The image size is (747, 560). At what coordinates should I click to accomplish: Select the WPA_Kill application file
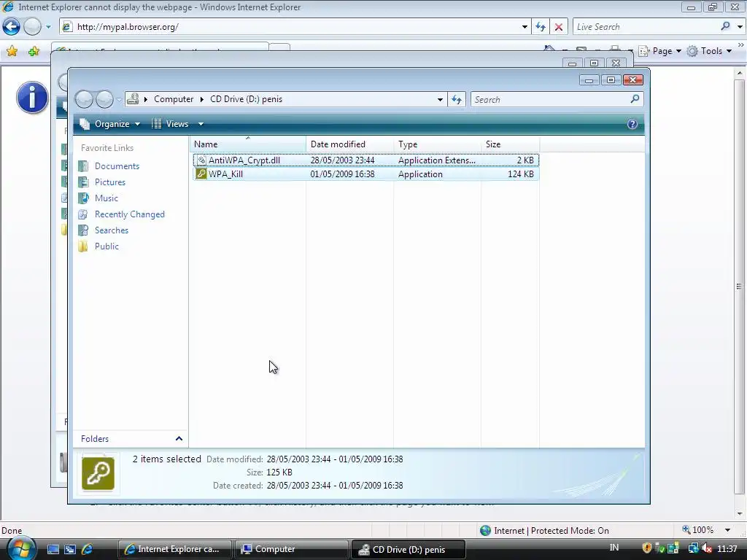366,174
